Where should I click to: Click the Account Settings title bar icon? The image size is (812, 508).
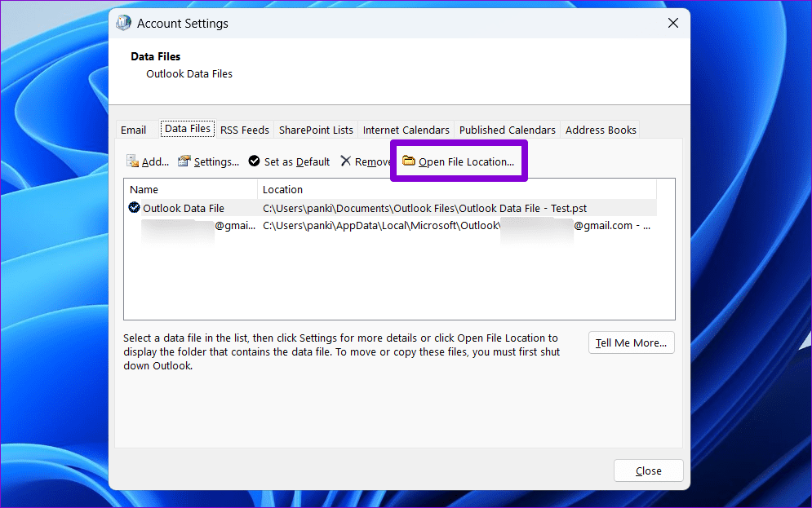click(x=123, y=23)
